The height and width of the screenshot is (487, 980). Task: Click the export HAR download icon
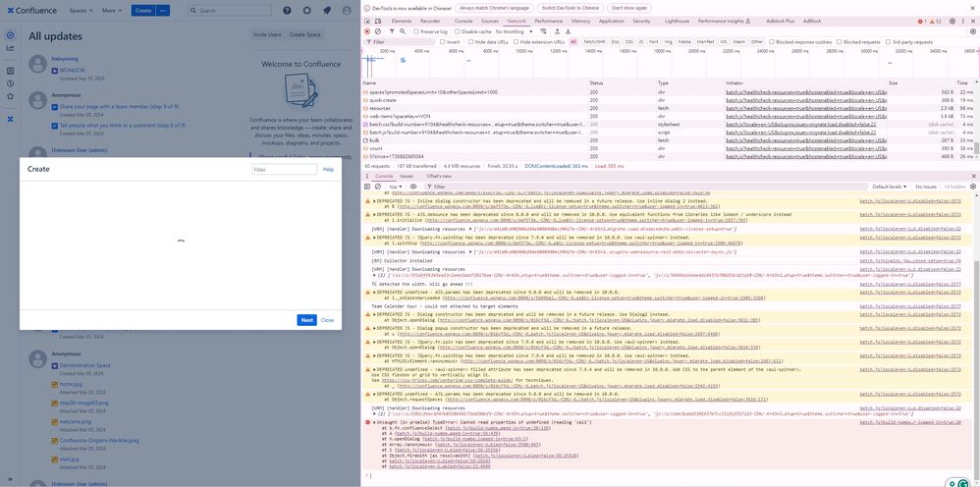coord(569,31)
